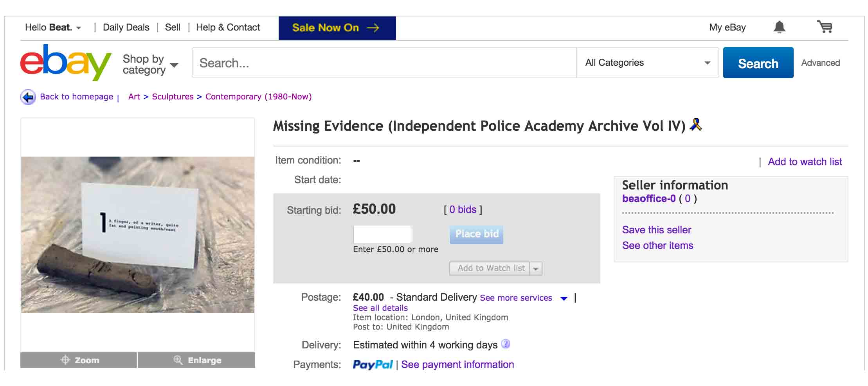Open the shopping cart icon
Screen dimensions: 868x386
click(x=825, y=27)
